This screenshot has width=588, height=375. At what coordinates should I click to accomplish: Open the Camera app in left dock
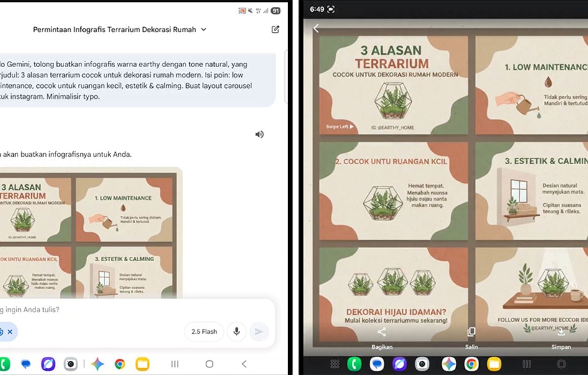point(71,364)
